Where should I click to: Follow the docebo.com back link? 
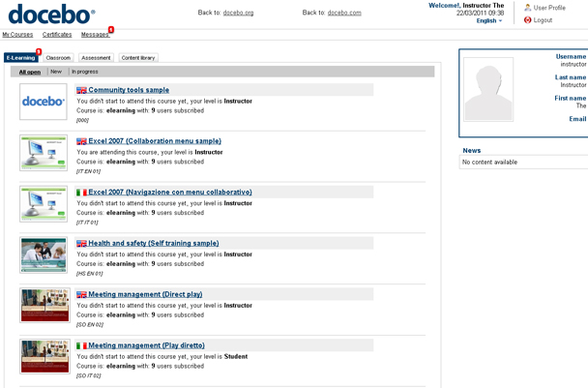point(344,13)
